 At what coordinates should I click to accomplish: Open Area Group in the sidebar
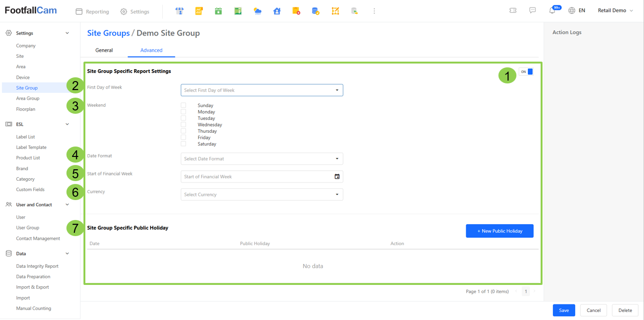click(28, 99)
